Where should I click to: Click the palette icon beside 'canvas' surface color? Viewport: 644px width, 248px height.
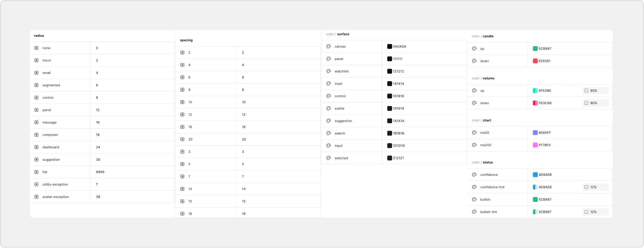pyautogui.click(x=328, y=46)
